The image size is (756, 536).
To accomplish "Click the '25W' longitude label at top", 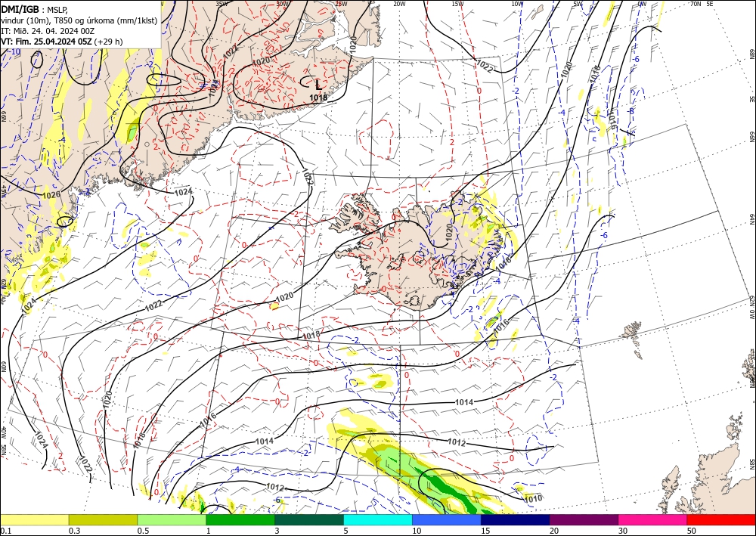I will click(x=341, y=4).
